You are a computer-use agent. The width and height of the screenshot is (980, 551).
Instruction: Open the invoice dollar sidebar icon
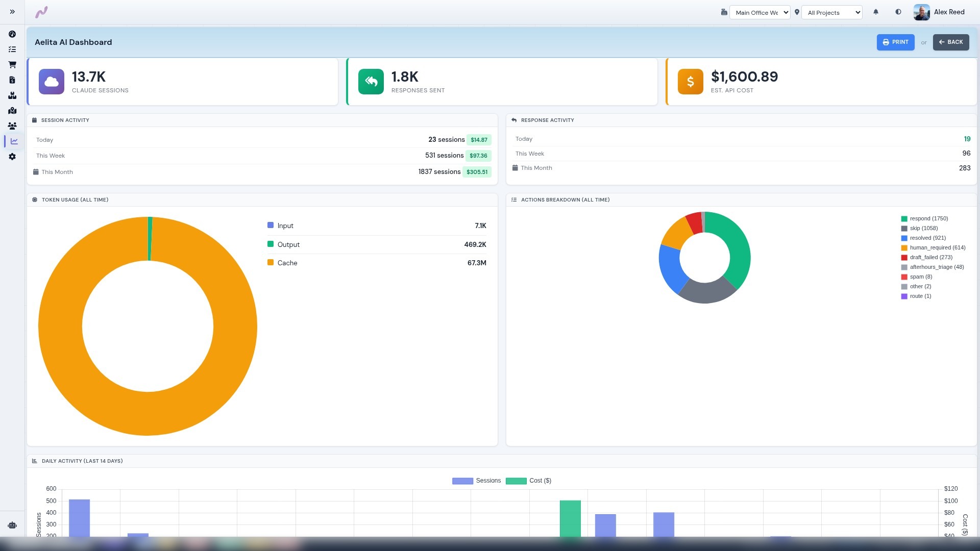[x=12, y=80]
